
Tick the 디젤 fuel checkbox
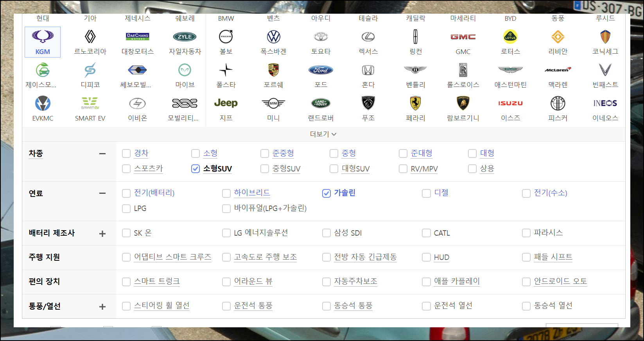tap(427, 193)
